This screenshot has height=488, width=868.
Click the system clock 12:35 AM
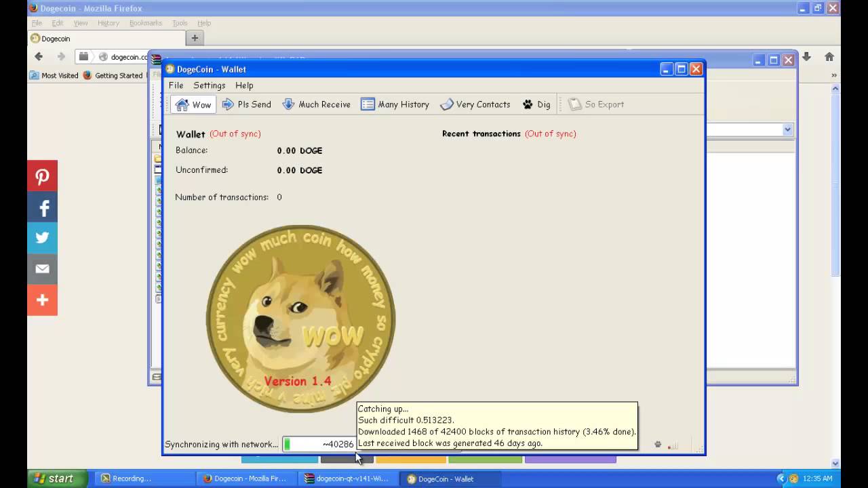click(x=817, y=479)
